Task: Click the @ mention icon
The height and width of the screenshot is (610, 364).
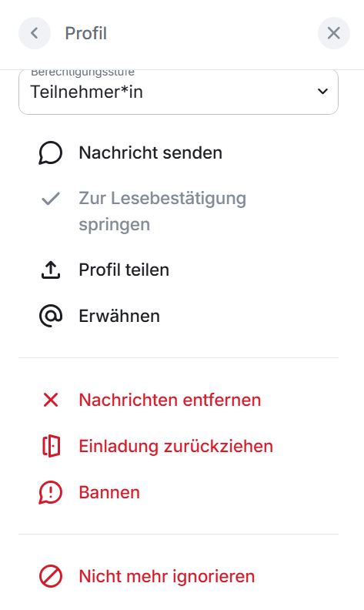Action: [x=51, y=316]
